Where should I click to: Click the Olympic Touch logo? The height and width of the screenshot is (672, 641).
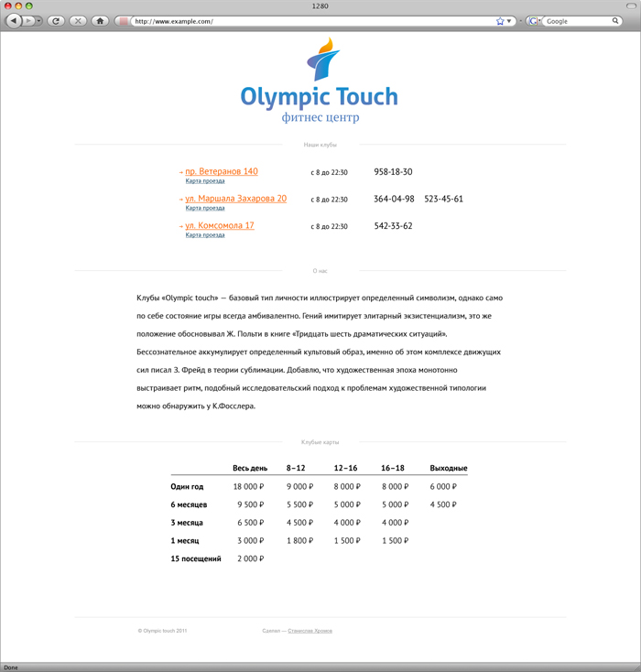320,82
